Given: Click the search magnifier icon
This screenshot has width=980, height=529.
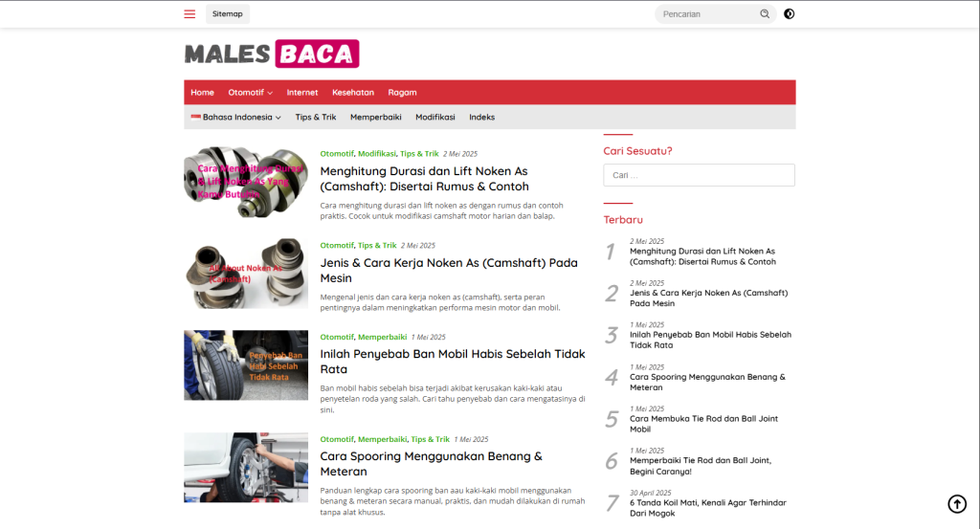Looking at the screenshot, I should click(x=764, y=14).
